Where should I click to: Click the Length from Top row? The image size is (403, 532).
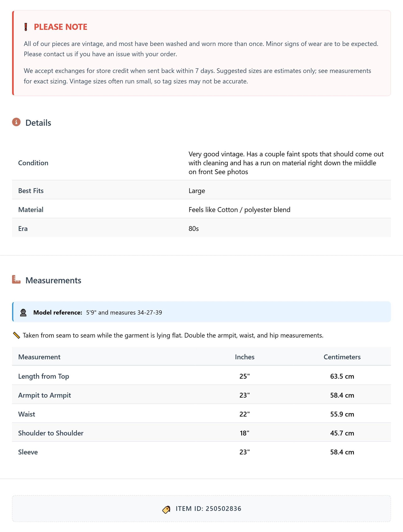click(x=201, y=376)
